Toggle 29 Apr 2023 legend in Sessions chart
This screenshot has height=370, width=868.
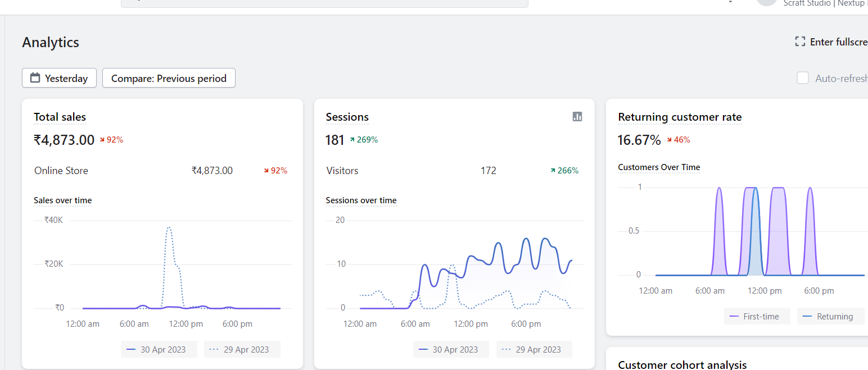point(534,349)
